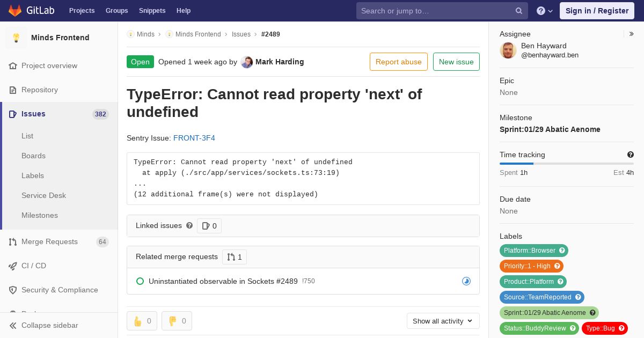Click the search magnifier icon

pyautogui.click(x=519, y=11)
